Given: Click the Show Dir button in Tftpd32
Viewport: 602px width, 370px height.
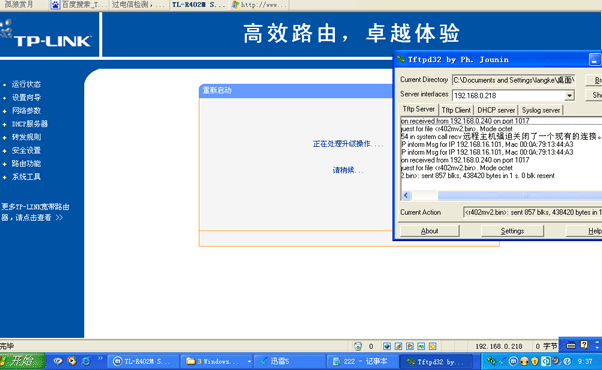Looking at the screenshot, I should click(594, 95).
